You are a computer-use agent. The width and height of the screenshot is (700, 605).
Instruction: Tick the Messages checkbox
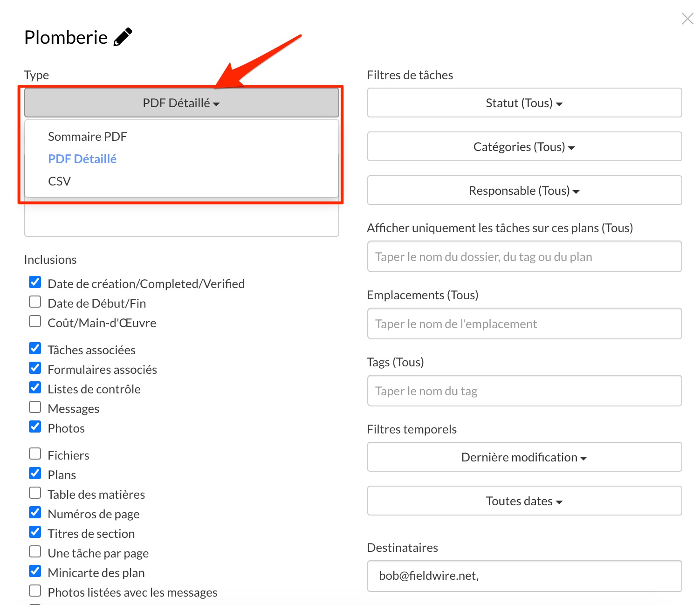pos(35,407)
